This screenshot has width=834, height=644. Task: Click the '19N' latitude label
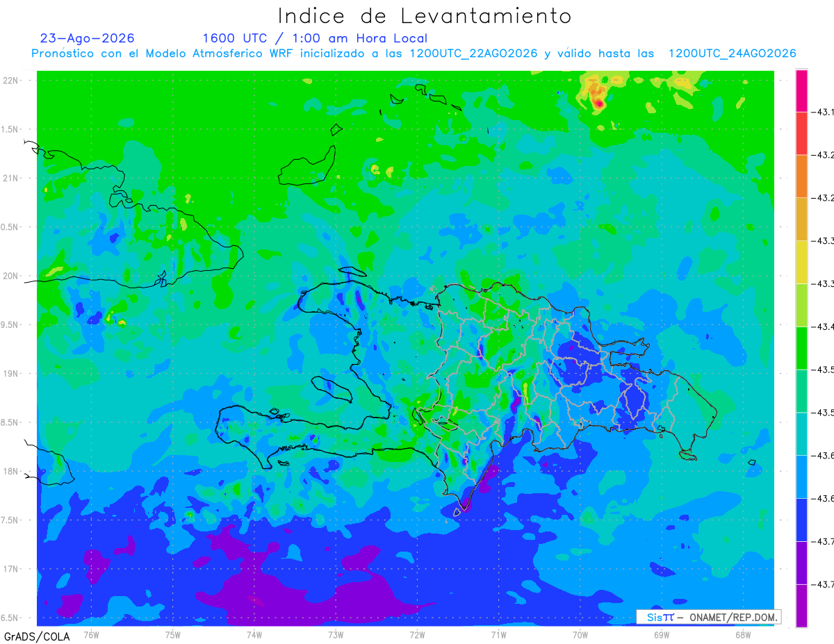pyautogui.click(x=11, y=374)
